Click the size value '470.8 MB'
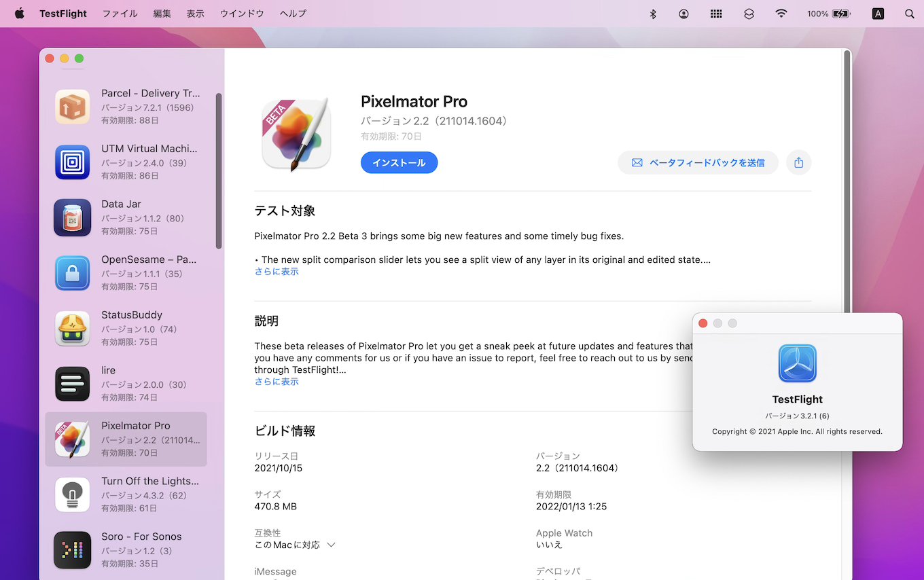The height and width of the screenshot is (580, 924). [276, 507]
